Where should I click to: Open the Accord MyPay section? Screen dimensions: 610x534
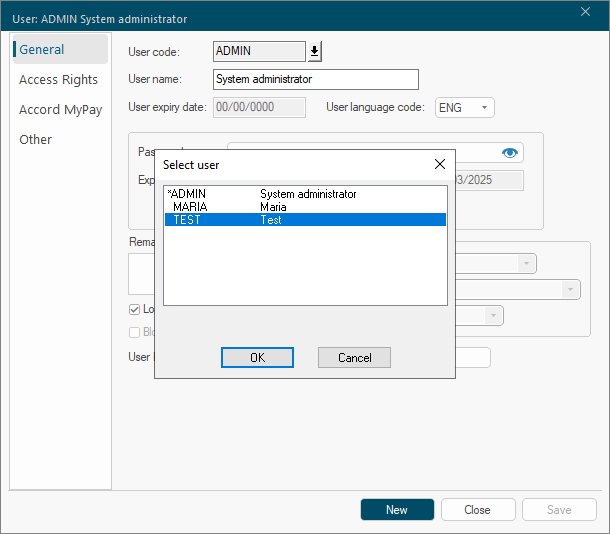point(60,109)
